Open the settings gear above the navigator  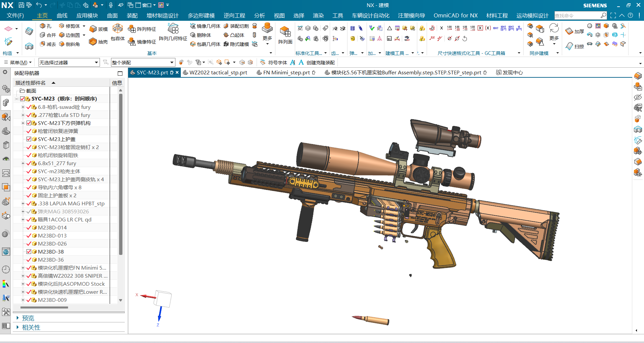[5, 72]
